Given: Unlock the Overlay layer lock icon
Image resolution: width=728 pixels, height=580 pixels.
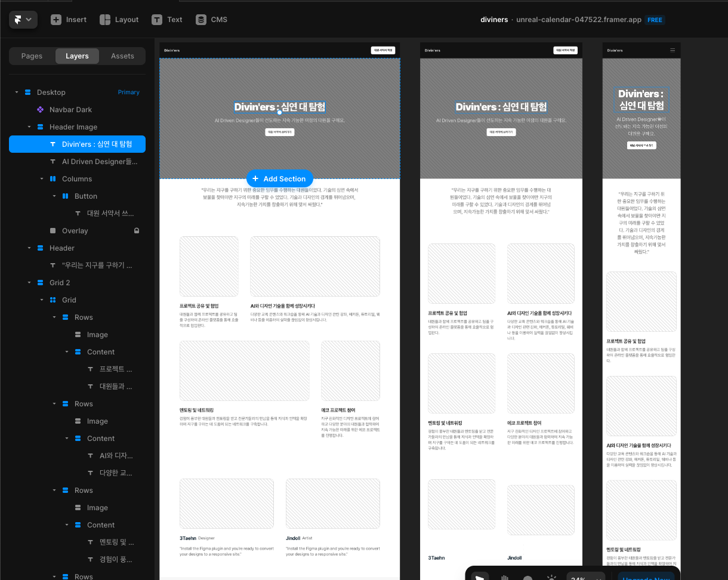Looking at the screenshot, I should (136, 230).
